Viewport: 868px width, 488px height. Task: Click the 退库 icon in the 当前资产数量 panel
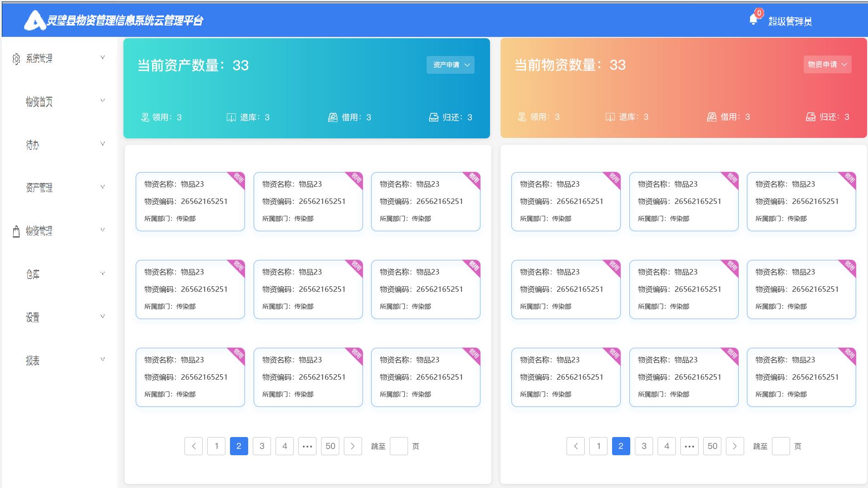click(x=231, y=117)
